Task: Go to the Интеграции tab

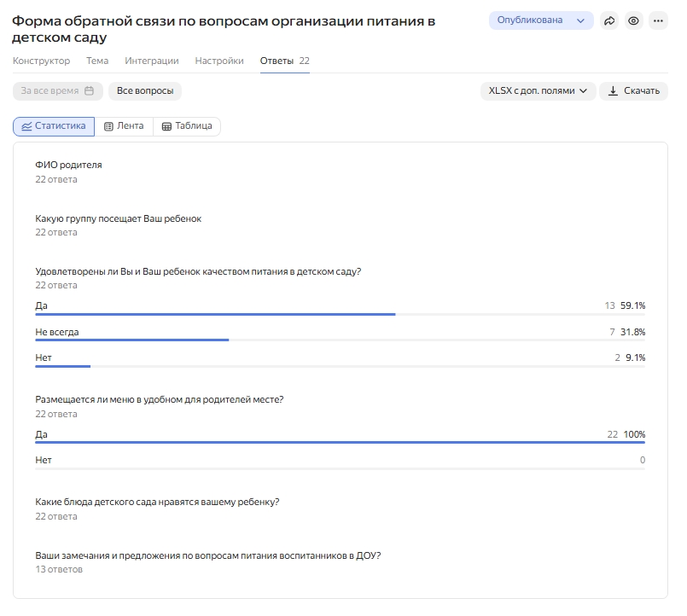Action: (x=152, y=61)
